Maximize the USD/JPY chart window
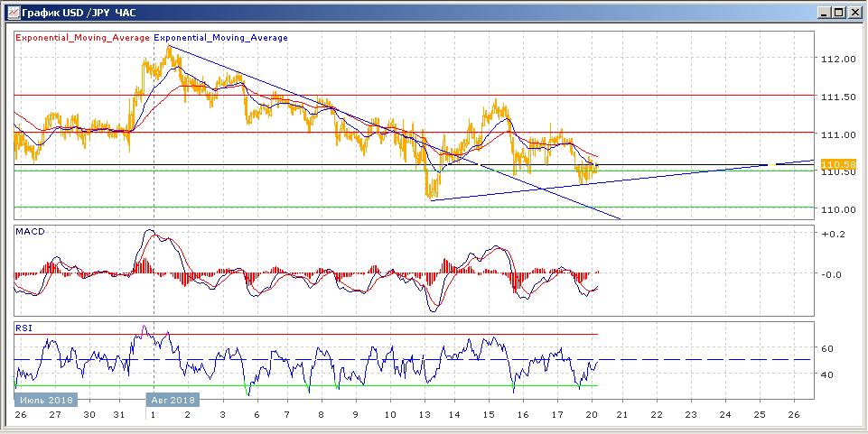868x434 pixels. (x=839, y=12)
